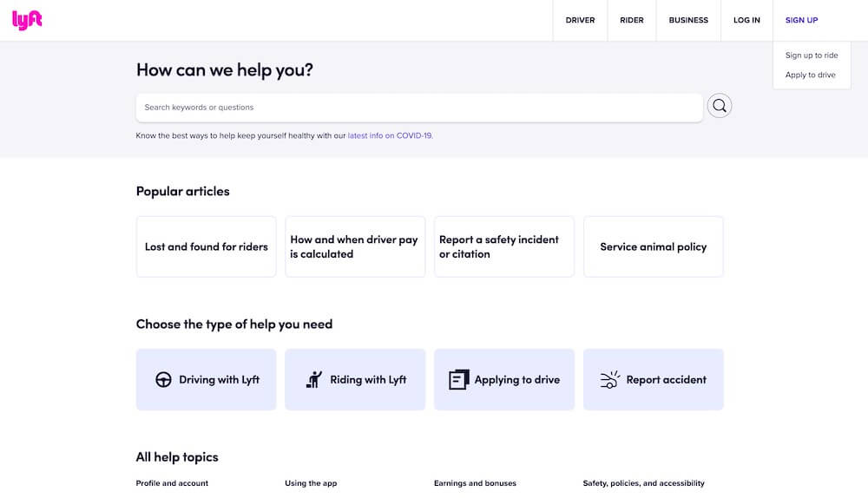The width and height of the screenshot is (868, 498).
Task: Open the DRIVER navigation menu
Action: pyautogui.click(x=580, y=20)
